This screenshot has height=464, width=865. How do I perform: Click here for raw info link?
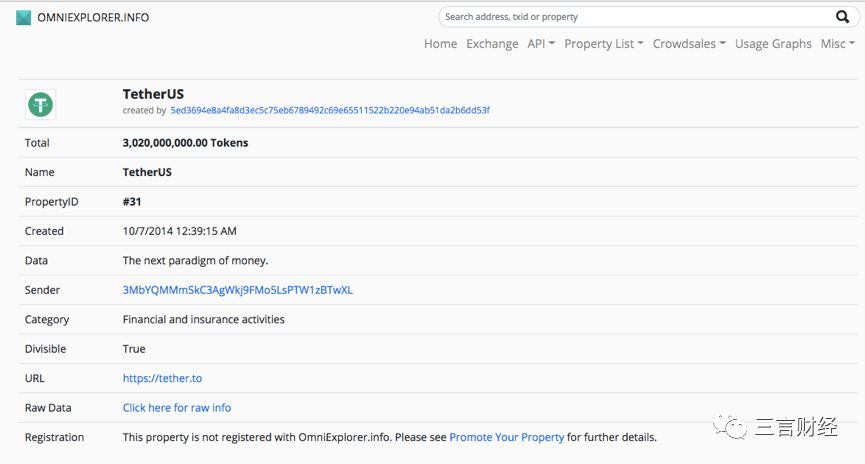[177, 408]
